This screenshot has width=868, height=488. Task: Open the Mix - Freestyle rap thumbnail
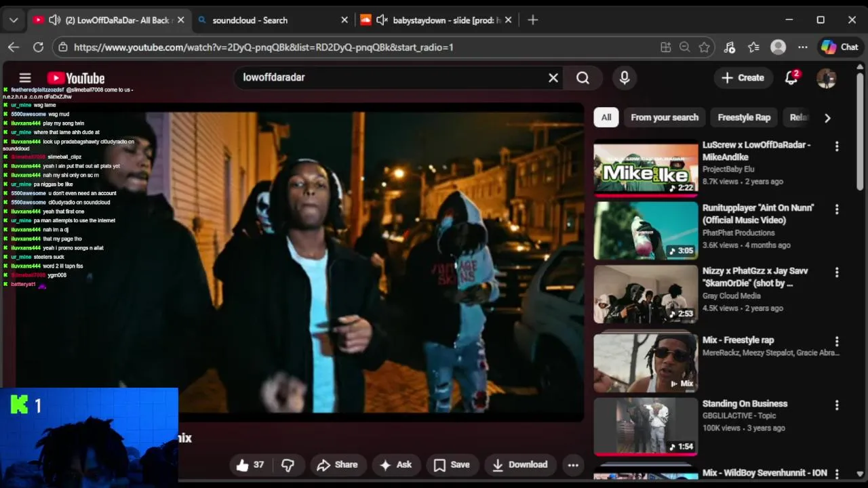[646, 363]
